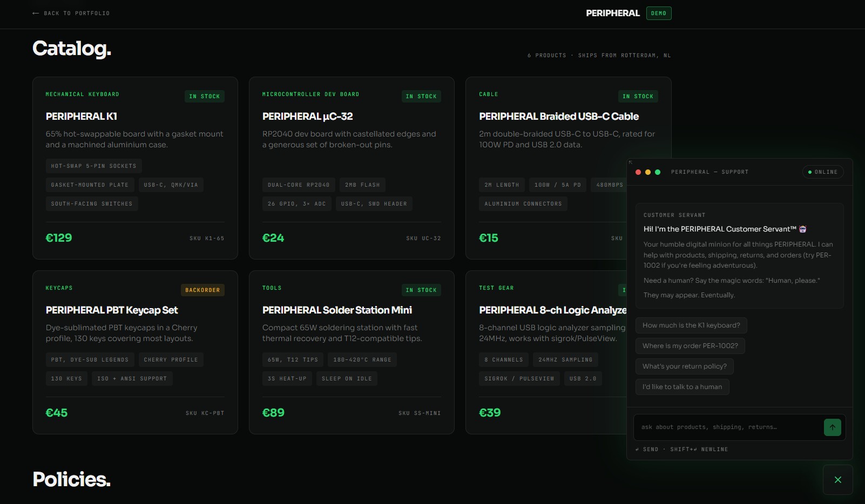The image size is (865, 504).
Task: Click the green send arrow button
Action: 832,427
